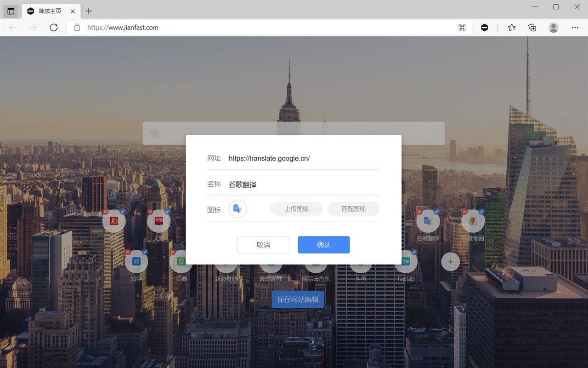Click the jianfast extension icon in toolbar
Image resolution: width=588 pixels, height=368 pixels.
pos(484,28)
